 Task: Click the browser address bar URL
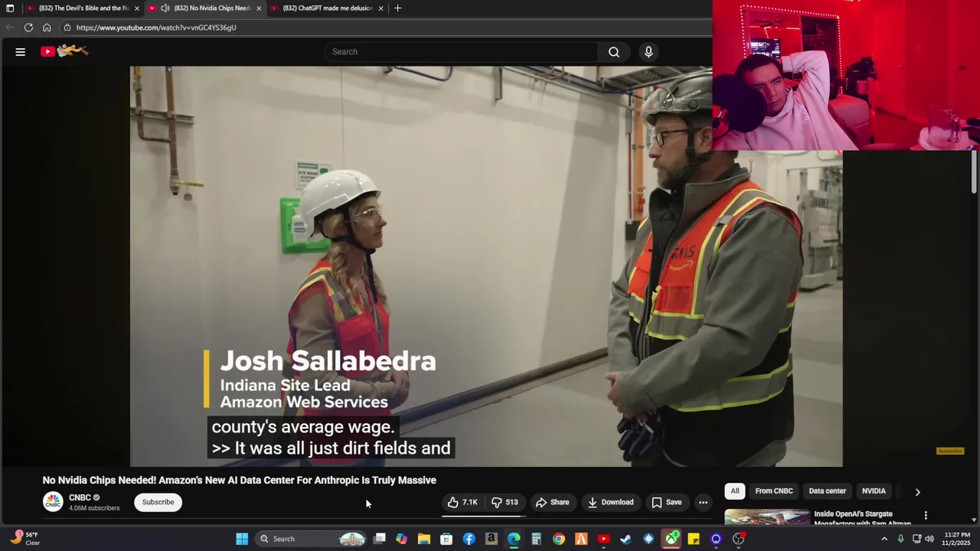tap(156, 28)
